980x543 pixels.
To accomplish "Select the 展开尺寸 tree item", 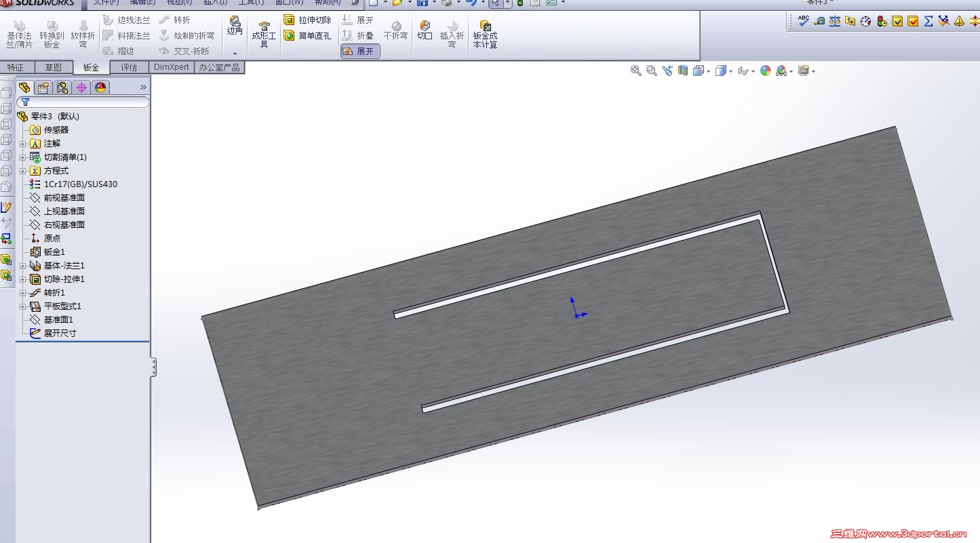I will click(x=54, y=334).
